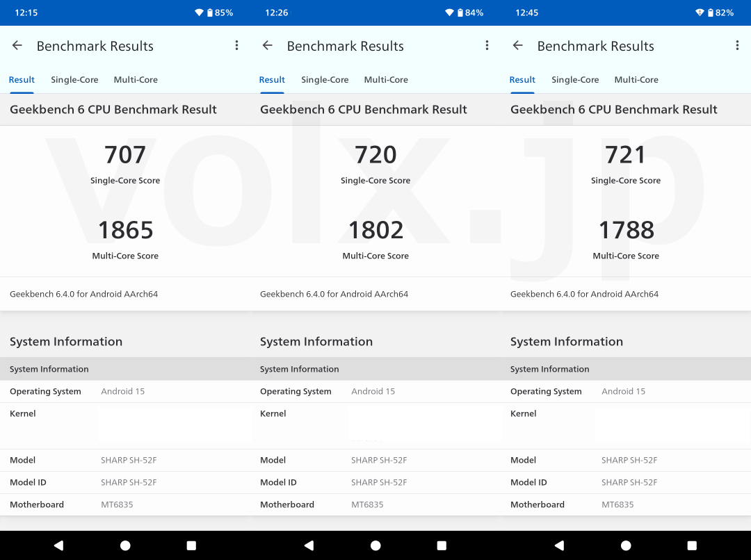Viewport: 751px width, 560px height.
Task: Select the Result tab on the 12:15 screen
Action: 22,79
